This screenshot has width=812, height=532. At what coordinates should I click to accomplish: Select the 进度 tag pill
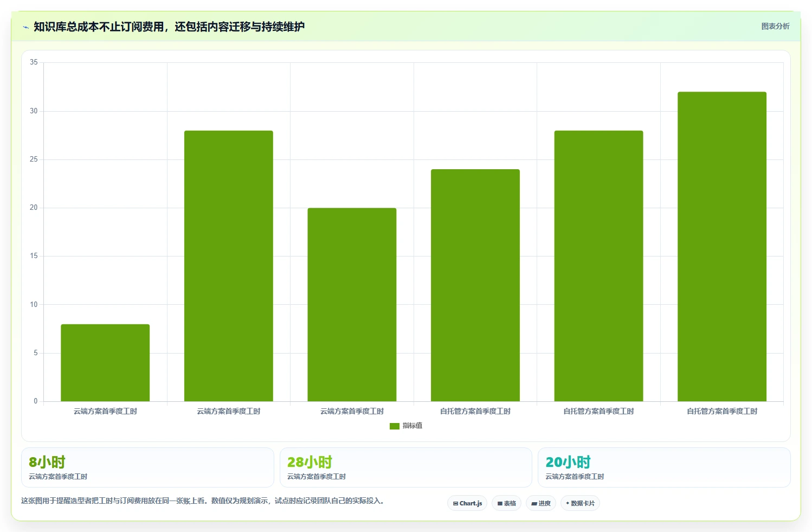click(540, 503)
